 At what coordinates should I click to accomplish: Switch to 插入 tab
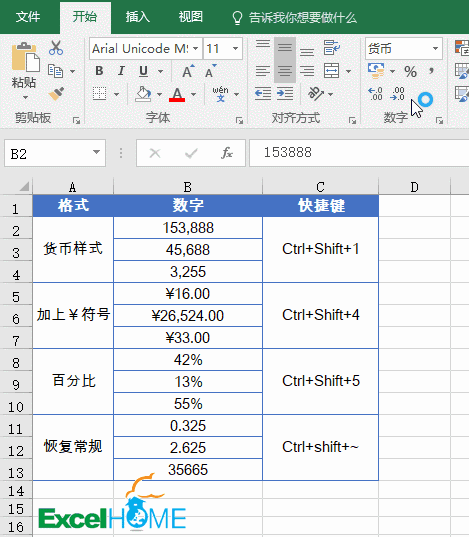pyautogui.click(x=138, y=17)
